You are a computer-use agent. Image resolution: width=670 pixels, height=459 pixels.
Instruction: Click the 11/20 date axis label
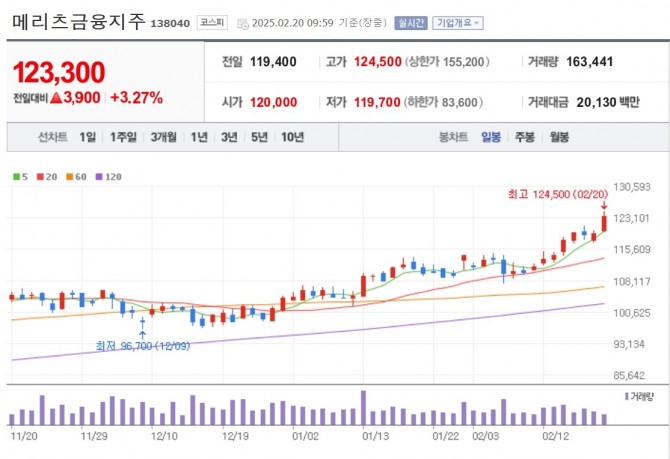point(24,436)
